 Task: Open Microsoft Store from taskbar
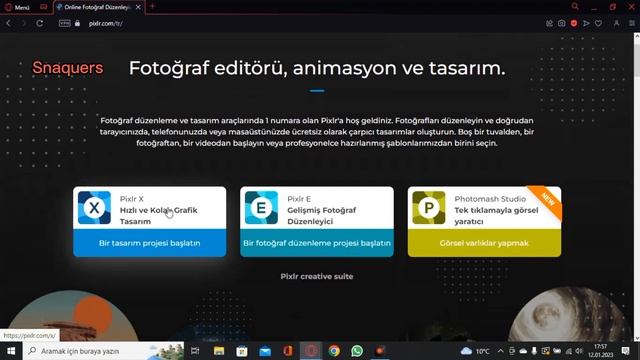[242, 351]
